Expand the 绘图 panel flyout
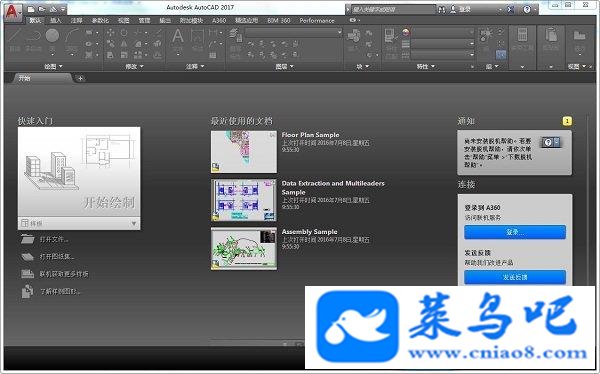This screenshot has width=600, height=374. tap(53, 67)
